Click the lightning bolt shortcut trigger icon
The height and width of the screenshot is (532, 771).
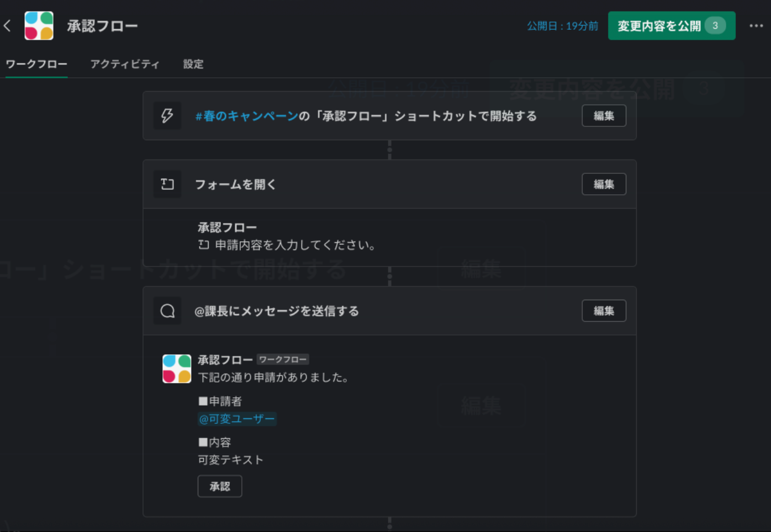pos(167,115)
